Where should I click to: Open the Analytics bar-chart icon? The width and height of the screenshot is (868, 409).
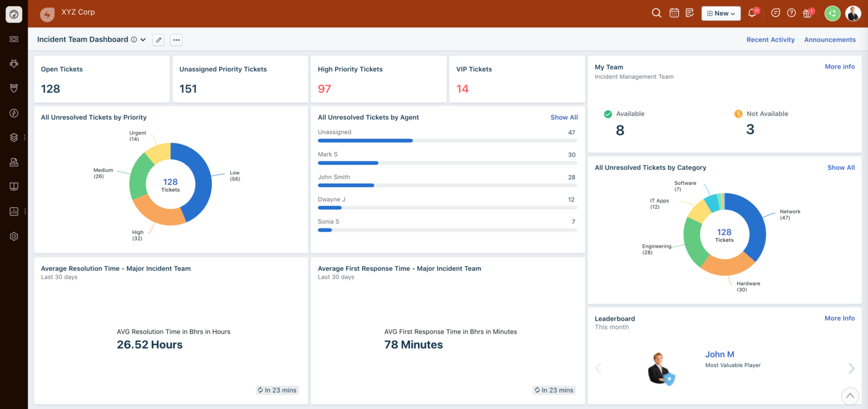pyautogui.click(x=14, y=211)
